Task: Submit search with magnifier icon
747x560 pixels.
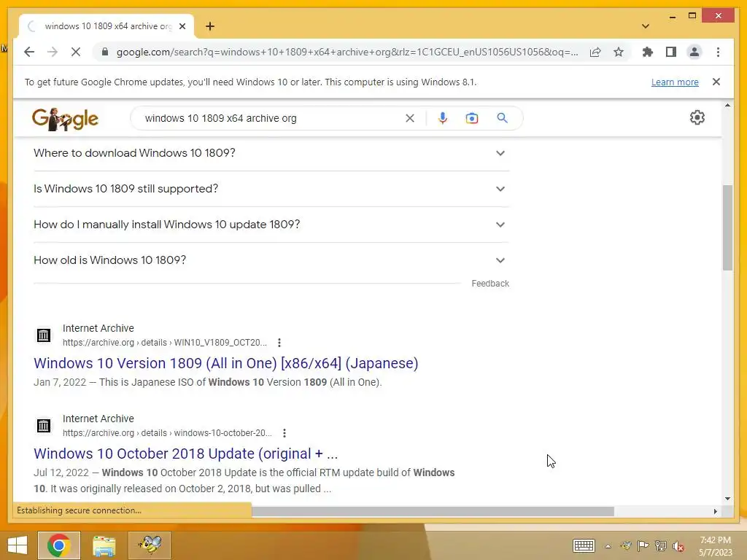Action: click(502, 118)
